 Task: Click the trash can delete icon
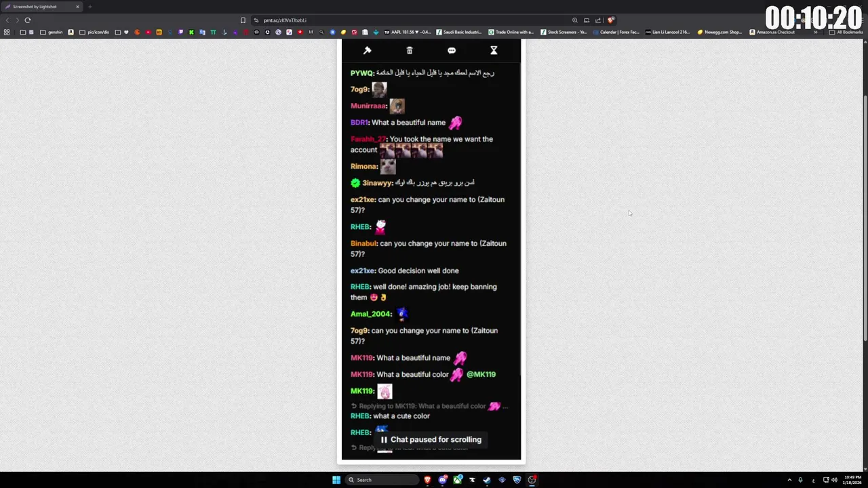point(409,50)
